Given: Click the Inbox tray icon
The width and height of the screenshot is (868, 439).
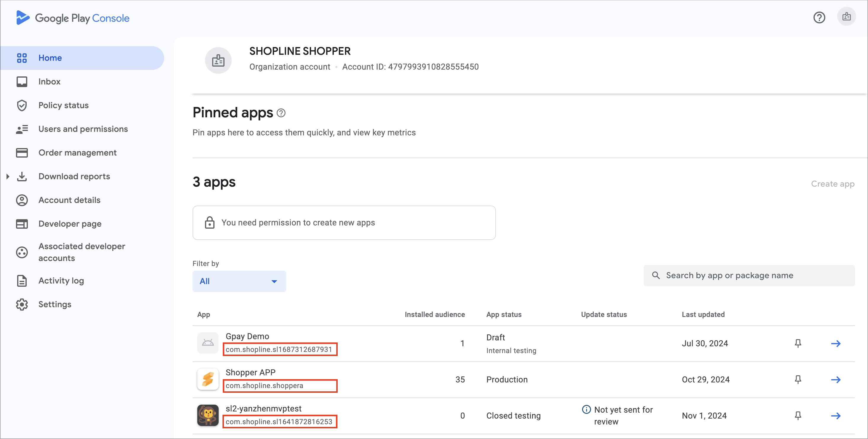Looking at the screenshot, I should [22, 81].
